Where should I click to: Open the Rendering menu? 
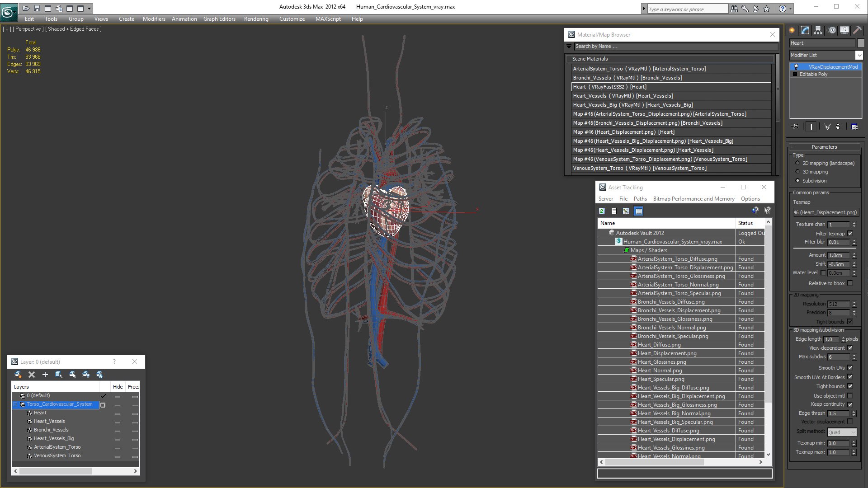coord(256,19)
